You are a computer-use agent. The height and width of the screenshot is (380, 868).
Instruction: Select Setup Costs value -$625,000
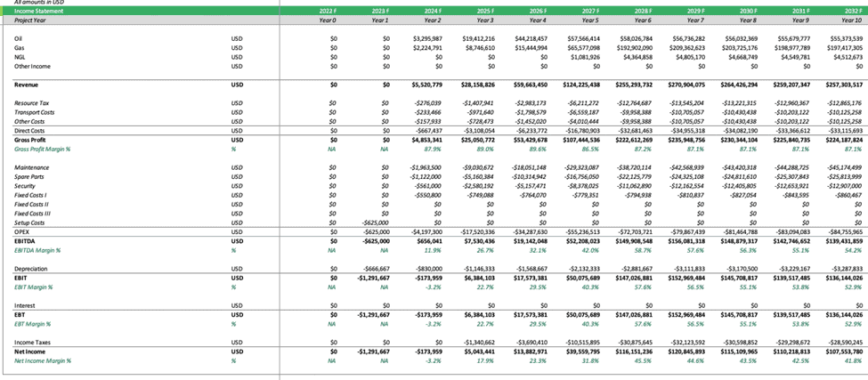coord(376,222)
